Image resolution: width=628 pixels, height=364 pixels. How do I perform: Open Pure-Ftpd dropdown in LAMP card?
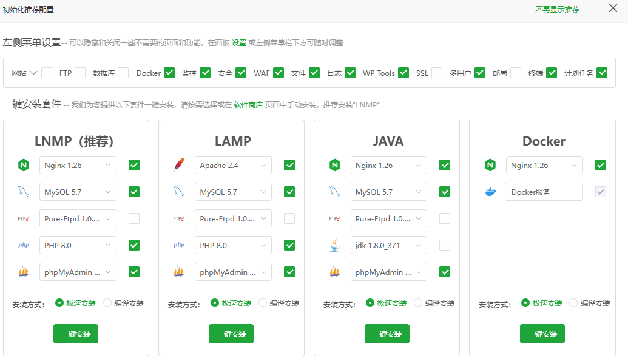(x=233, y=218)
